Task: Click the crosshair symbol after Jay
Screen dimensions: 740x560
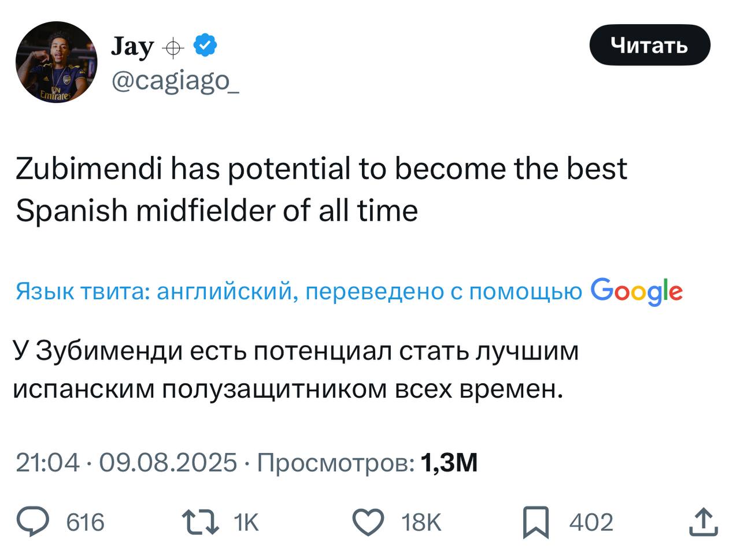Action: [173, 47]
